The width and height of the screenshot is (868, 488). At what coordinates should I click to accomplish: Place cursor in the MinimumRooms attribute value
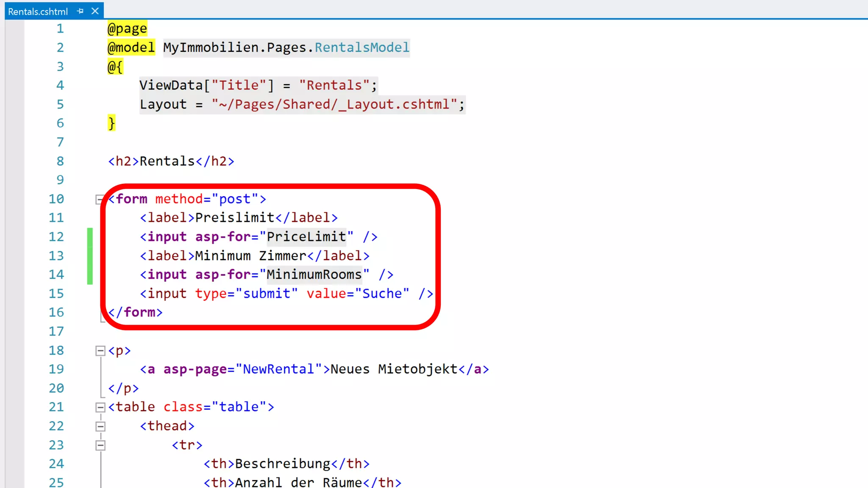314,274
